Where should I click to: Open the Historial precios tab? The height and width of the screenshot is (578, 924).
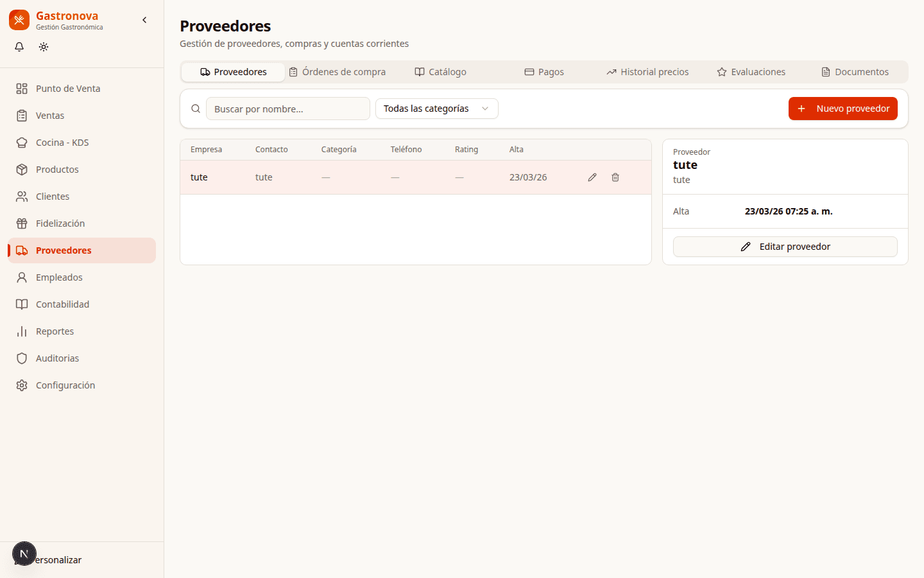point(647,71)
